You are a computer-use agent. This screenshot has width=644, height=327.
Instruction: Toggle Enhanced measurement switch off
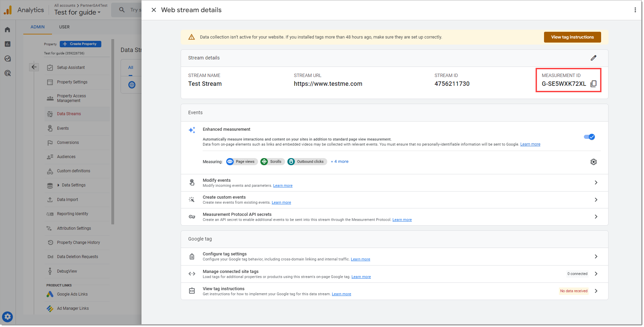[x=589, y=137]
